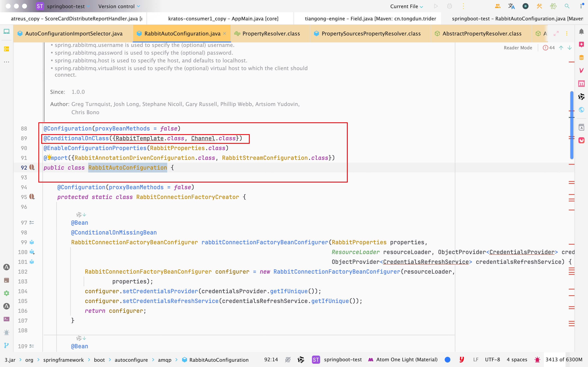This screenshot has height=367, width=588.
Task: Open the Terminal tool window
Action: 7,319
